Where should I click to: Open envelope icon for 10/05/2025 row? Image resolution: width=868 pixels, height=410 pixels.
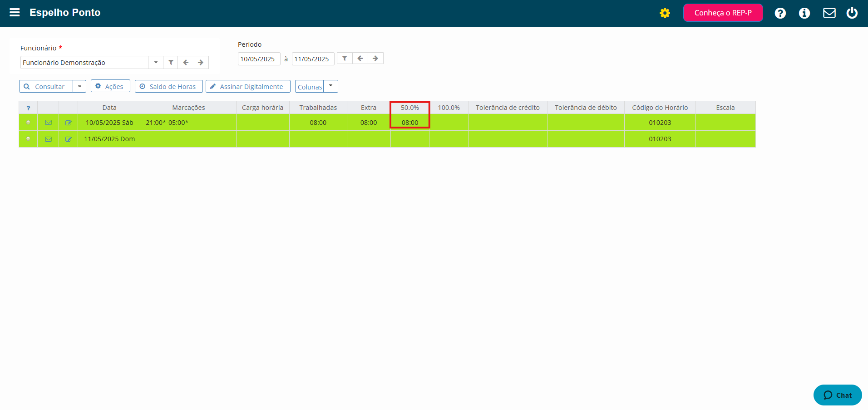[x=48, y=122]
